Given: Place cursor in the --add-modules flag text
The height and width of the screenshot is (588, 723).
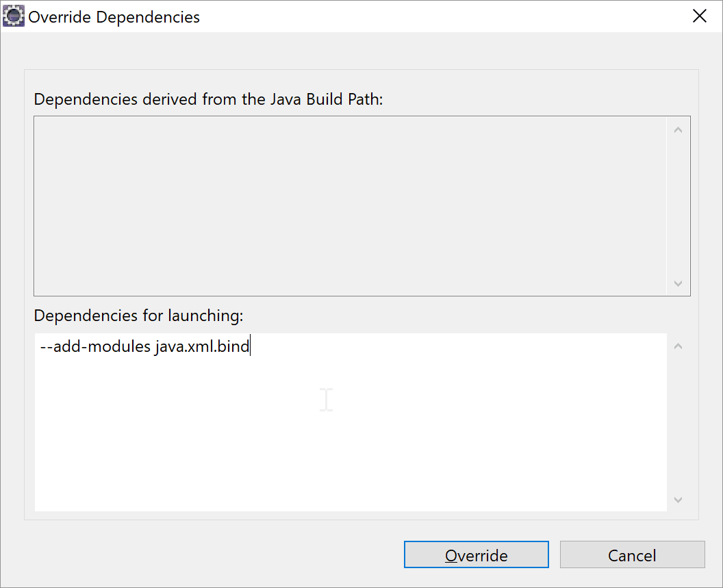Looking at the screenshot, I should (95, 346).
